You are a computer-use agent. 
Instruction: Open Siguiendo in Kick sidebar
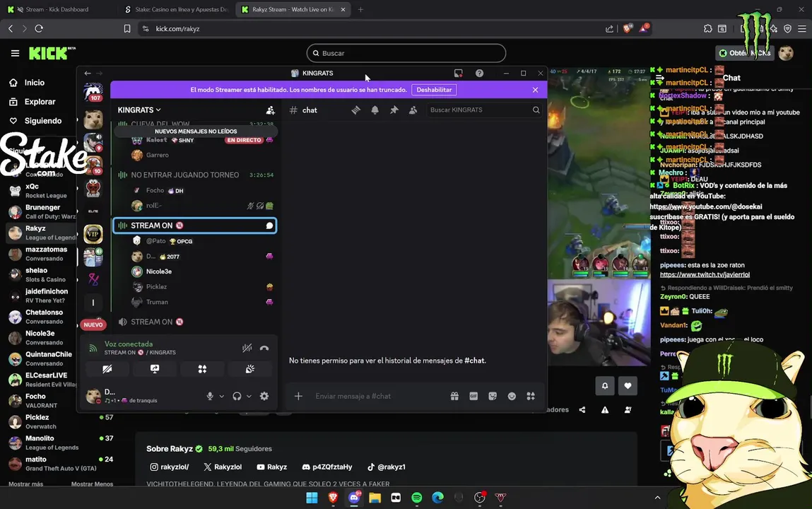click(x=42, y=121)
